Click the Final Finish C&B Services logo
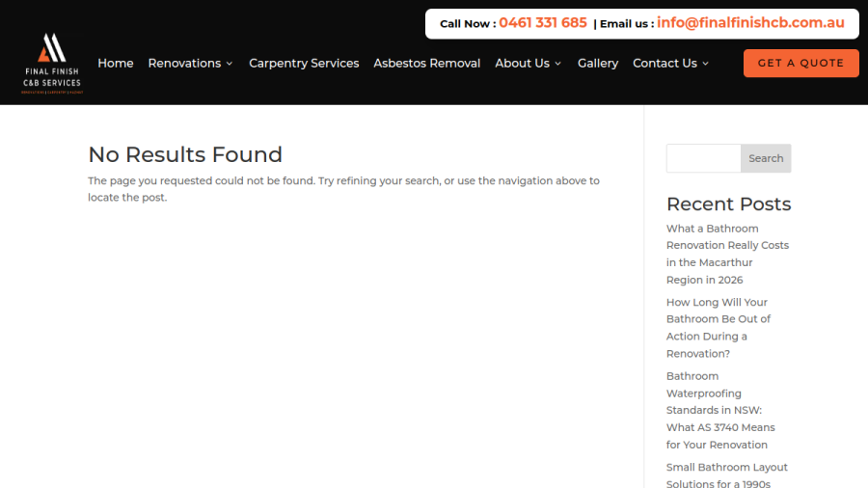This screenshot has height=488, width=868. [52, 63]
